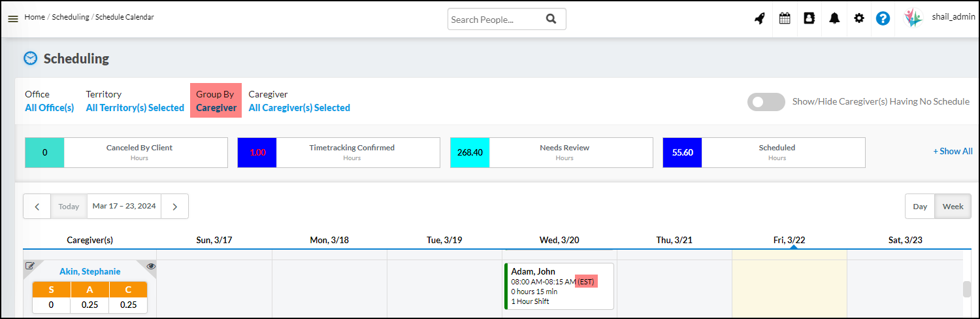Click the cyan Needs Review swatch
980x319 pixels.
click(470, 152)
